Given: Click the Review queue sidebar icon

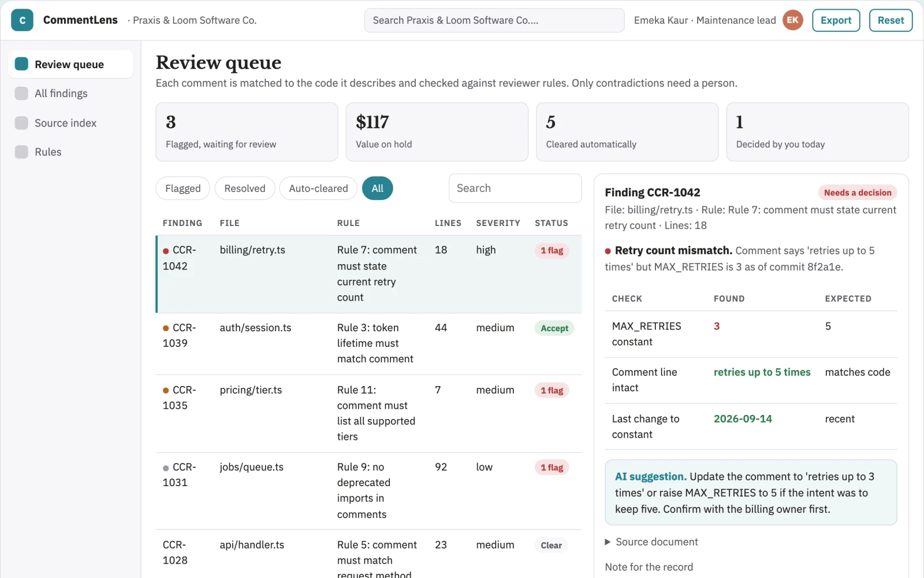Looking at the screenshot, I should (x=21, y=64).
